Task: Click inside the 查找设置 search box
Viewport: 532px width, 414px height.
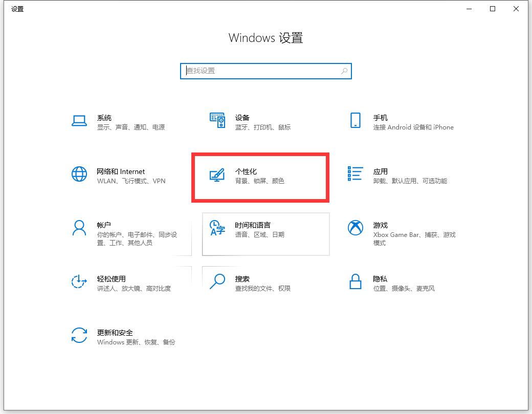Action: tap(261, 71)
